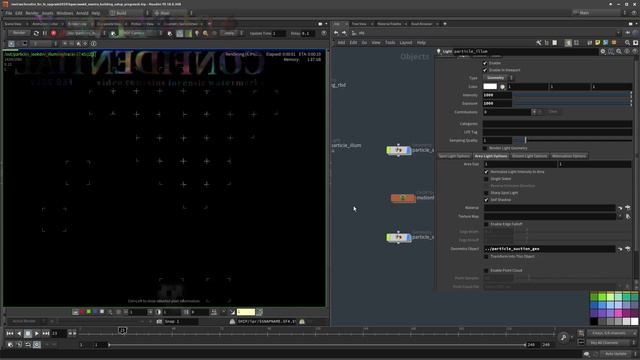Open the Add menu in network editor
This screenshot has width=640, height=360.
[341, 42]
